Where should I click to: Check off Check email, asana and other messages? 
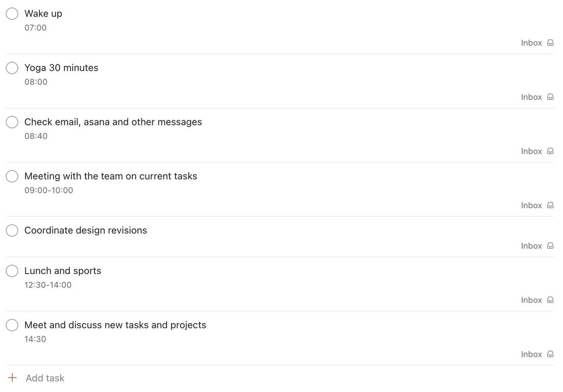[12, 122]
